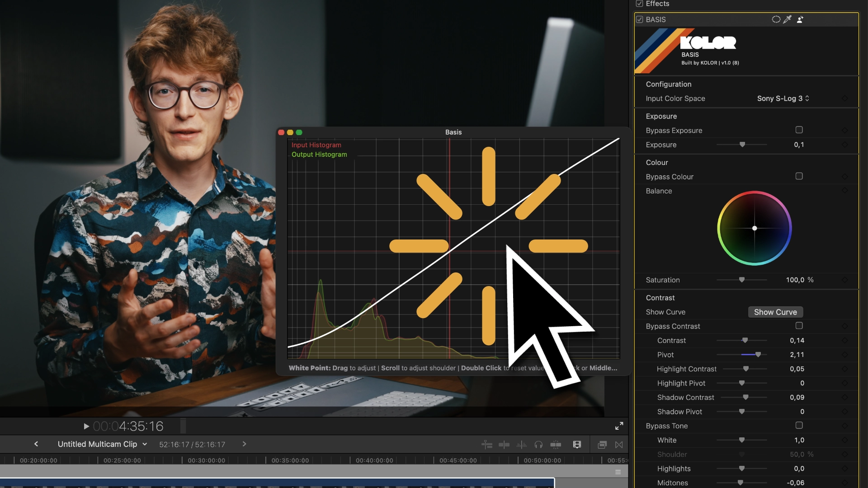868x488 pixels.
Task: Click the Output Histogram label in Basis window
Action: [319, 155]
